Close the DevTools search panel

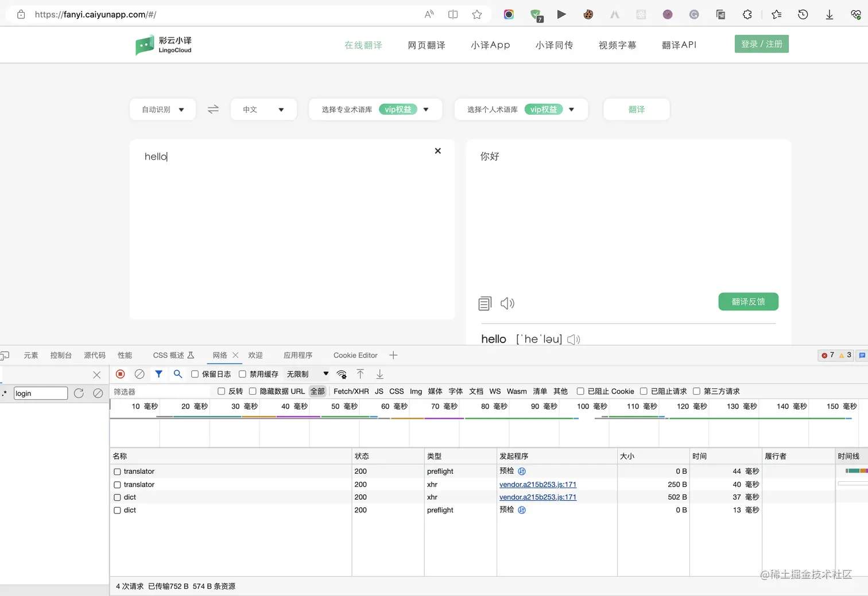tap(97, 375)
